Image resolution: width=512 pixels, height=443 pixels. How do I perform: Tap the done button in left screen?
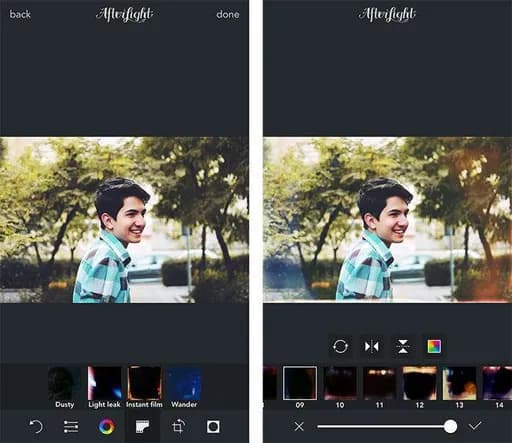tap(228, 14)
